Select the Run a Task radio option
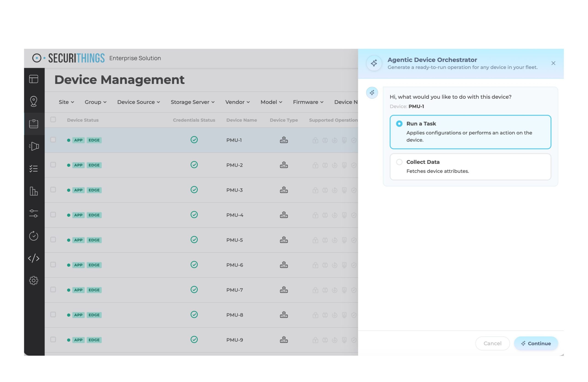The width and height of the screenshot is (588, 382). tap(399, 124)
